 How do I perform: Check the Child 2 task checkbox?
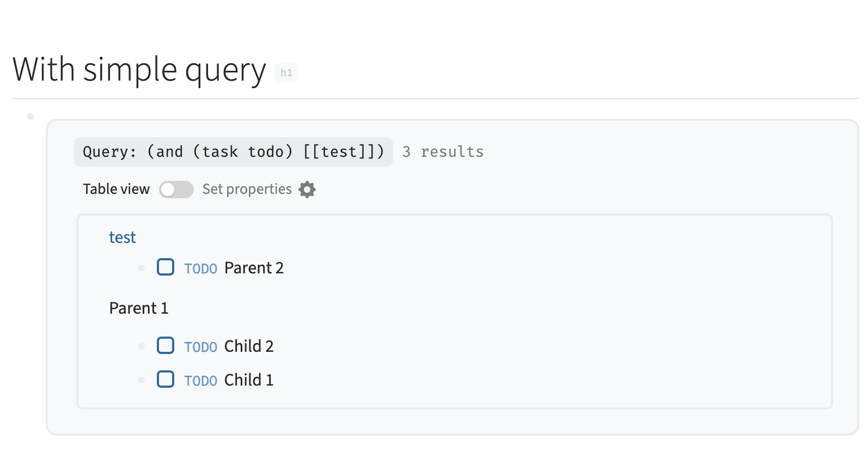(x=166, y=346)
